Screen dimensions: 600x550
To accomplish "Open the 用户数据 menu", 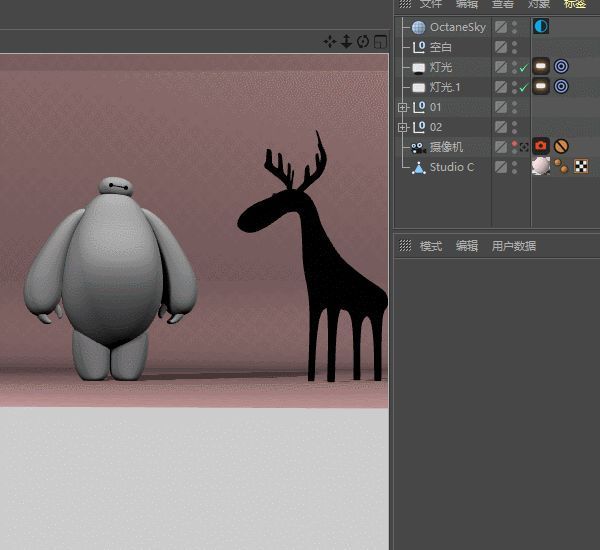I will click(x=514, y=246).
